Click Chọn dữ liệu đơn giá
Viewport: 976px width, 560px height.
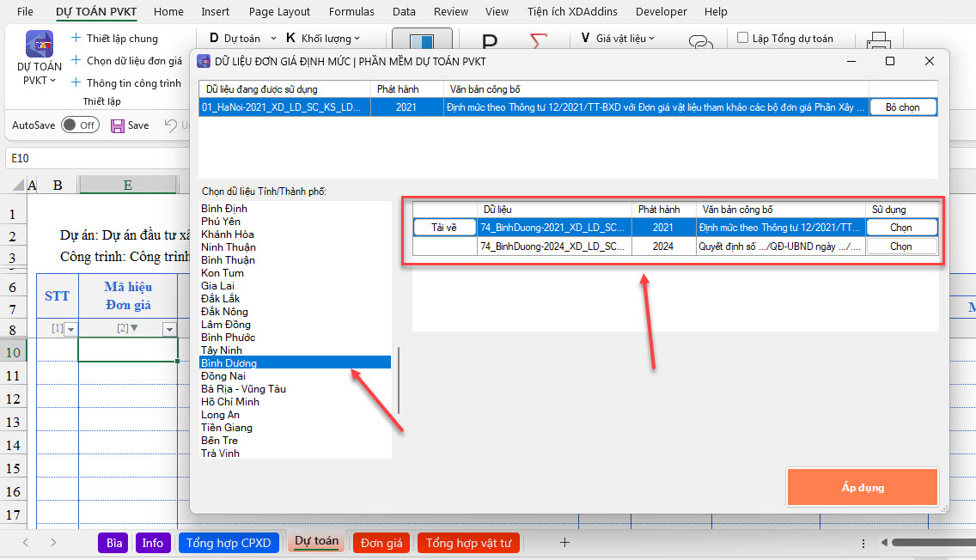pyautogui.click(x=133, y=61)
